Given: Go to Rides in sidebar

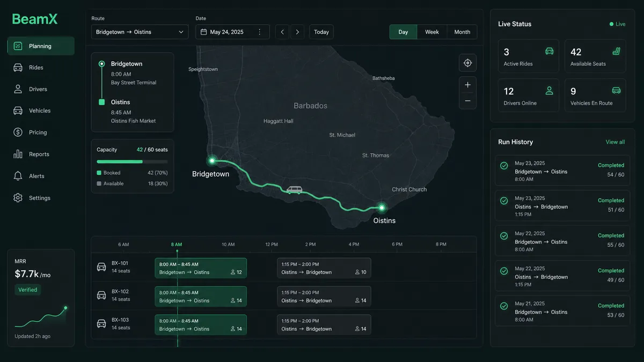Looking at the screenshot, I should (41, 68).
